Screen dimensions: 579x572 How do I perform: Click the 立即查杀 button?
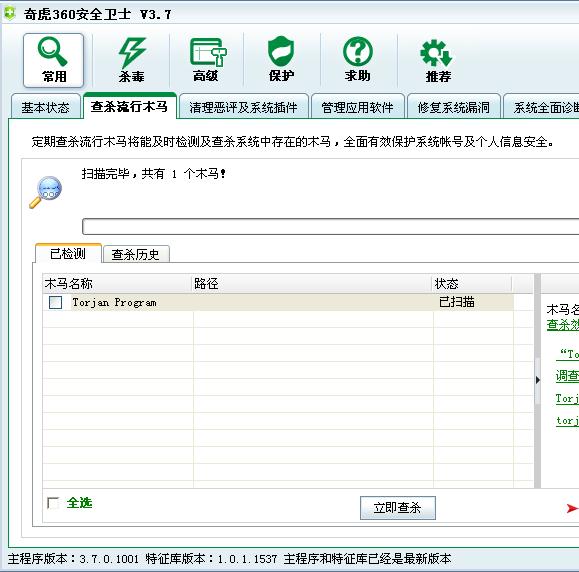[x=398, y=508]
